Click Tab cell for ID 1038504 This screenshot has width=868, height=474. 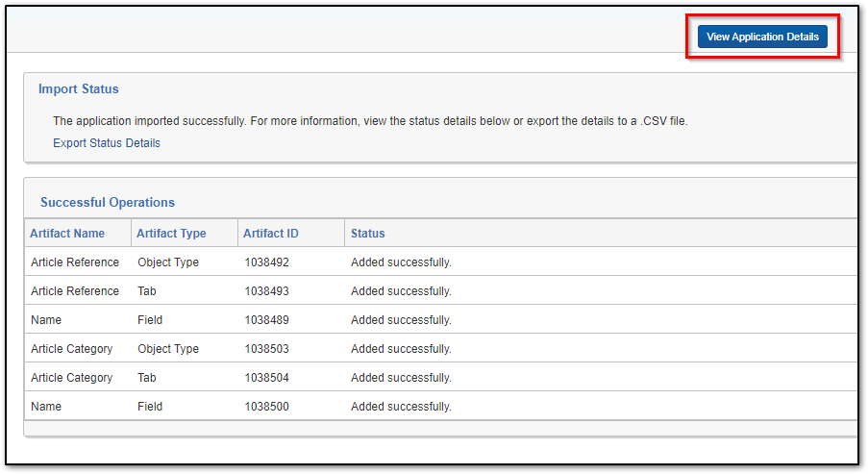[x=147, y=377]
